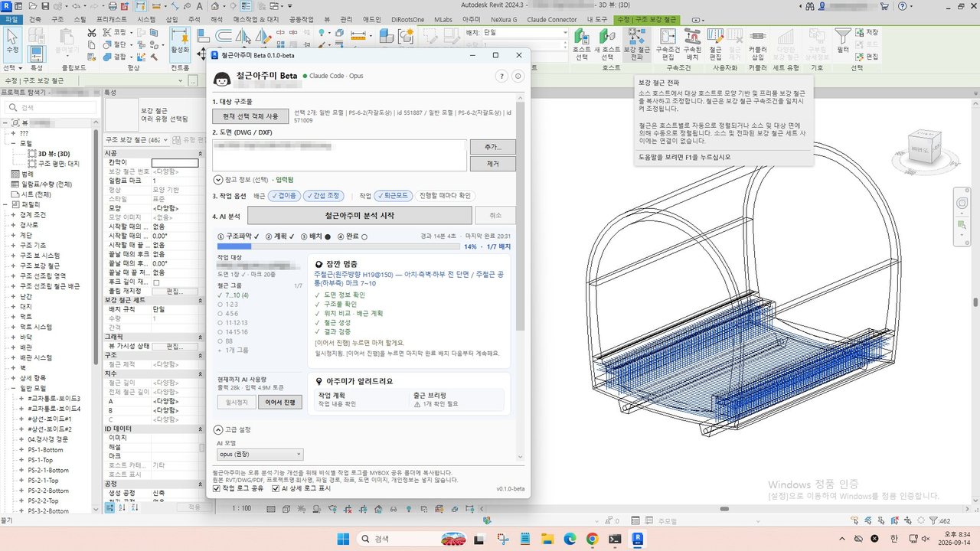Click the 편집 selection icon in ribbon
The height and width of the screenshot is (551, 980).
(867, 57)
